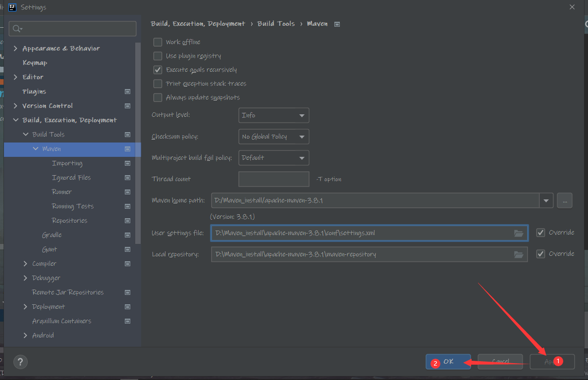The height and width of the screenshot is (380, 588).
Task: Click the project-level icon beside Gradle
Action: pyautogui.click(x=127, y=235)
